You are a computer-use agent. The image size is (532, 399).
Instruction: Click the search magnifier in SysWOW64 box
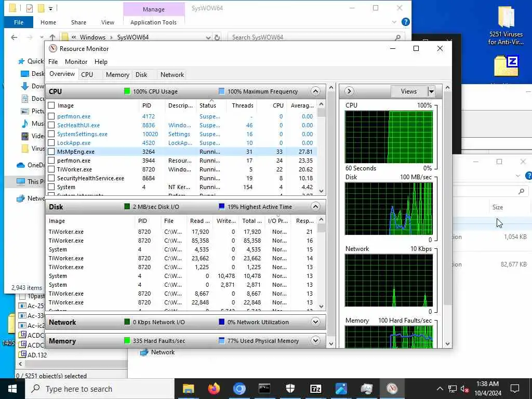point(397,37)
